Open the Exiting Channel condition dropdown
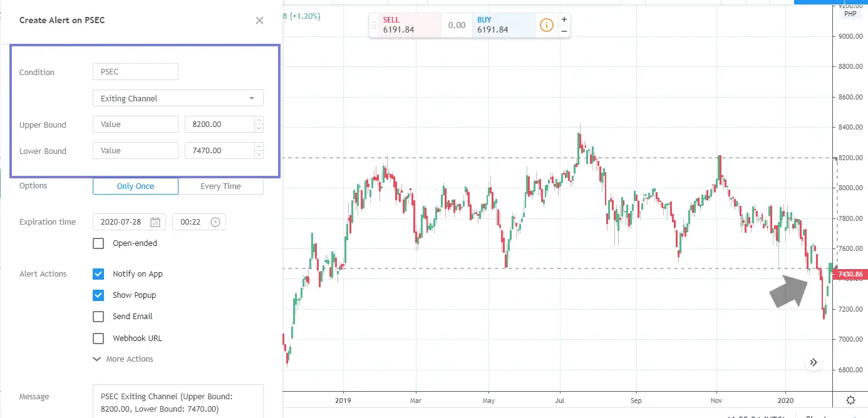 click(x=177, y=98)
